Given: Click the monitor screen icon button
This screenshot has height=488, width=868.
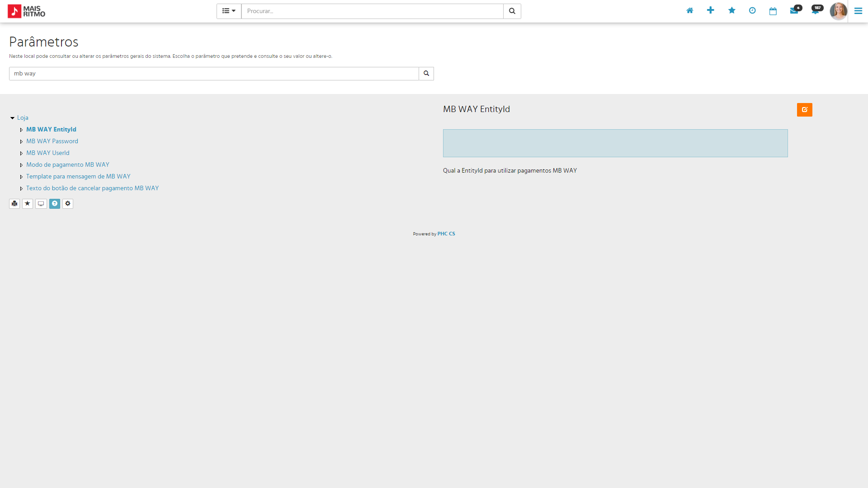Looking at the screenshot, I should pos(41,204).
